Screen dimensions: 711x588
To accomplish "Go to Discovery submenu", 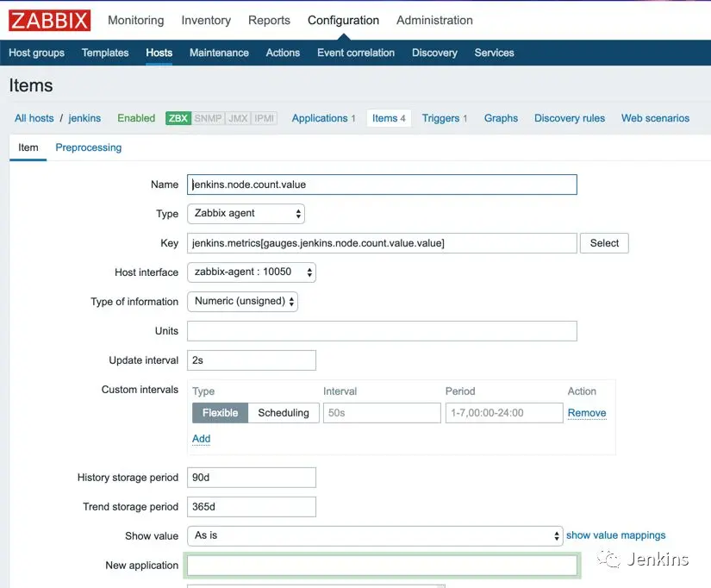I will pyautogui.click(x=434, y=53).
